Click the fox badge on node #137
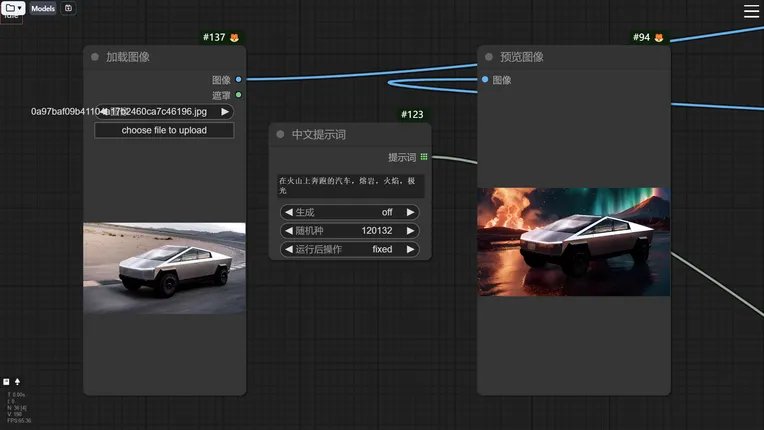 click(x=235, y=38)
